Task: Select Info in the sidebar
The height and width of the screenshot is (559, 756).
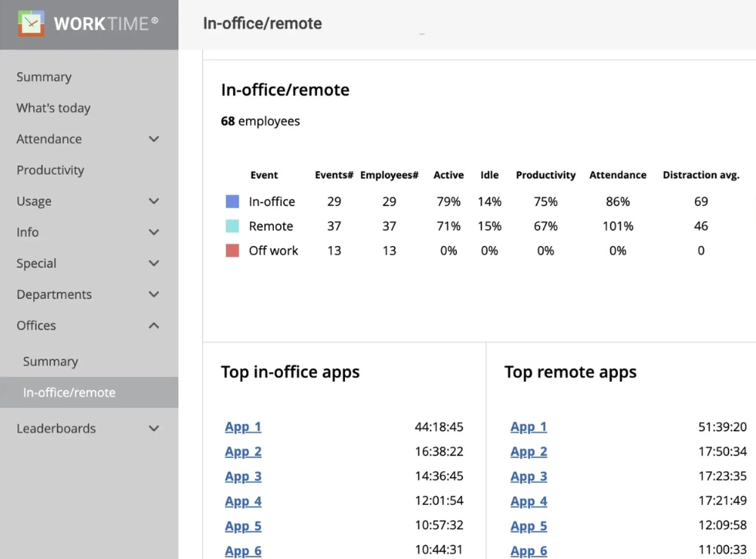Action: pyautogui.click(x=28, y=232)
